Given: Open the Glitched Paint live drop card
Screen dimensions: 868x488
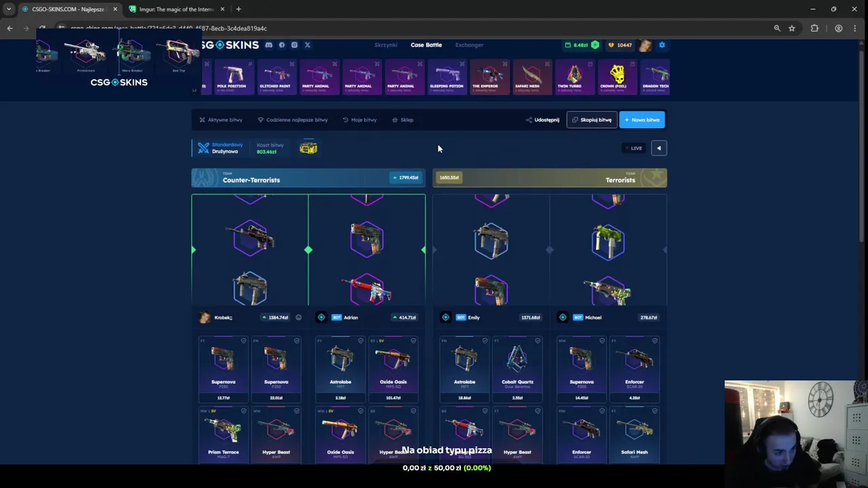Looking at the screenshot, I should click(275, 76).
